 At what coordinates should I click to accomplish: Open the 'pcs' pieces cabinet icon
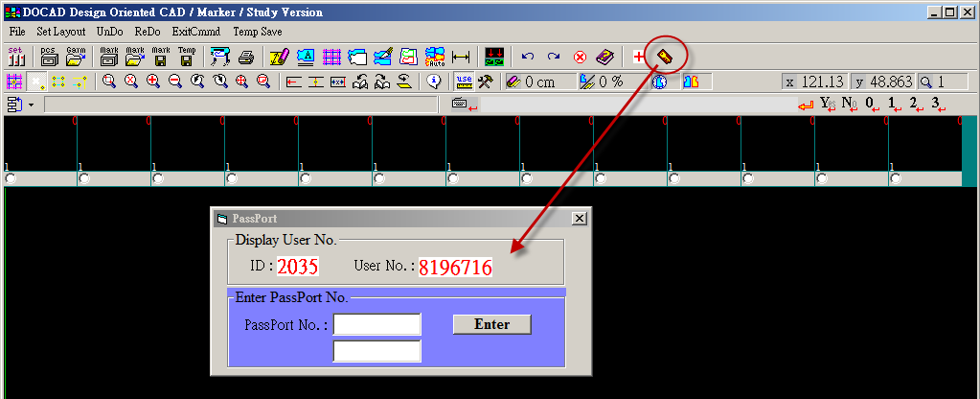click(x=49, y=57)
